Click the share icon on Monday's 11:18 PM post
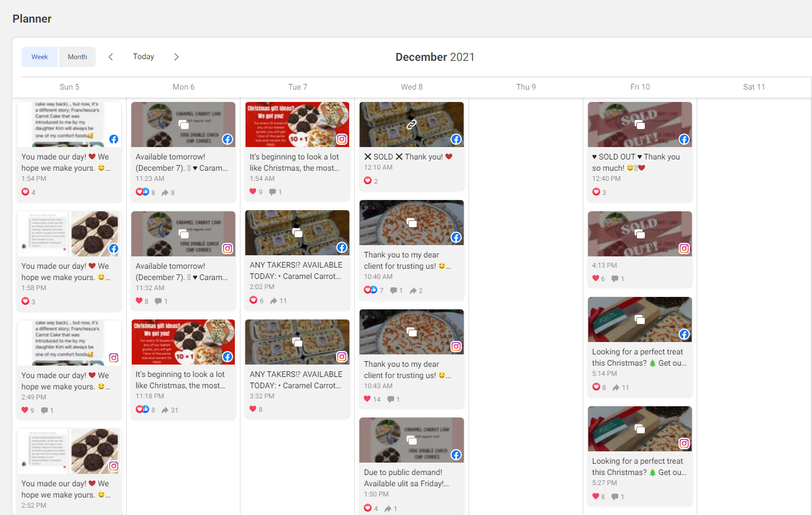This screenshot has width=812, height=515. (165, 410)
